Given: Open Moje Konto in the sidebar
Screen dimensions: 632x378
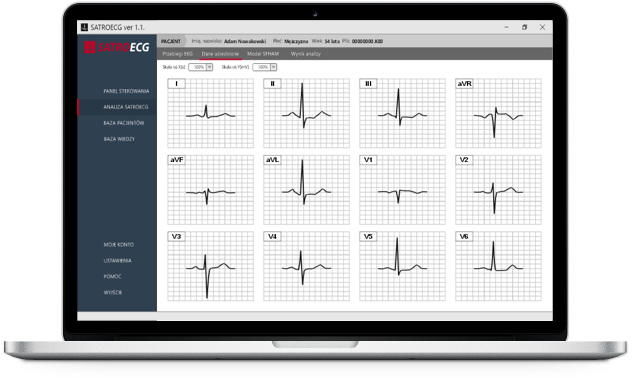Looking at the screenshot, I should click(118, 245).
